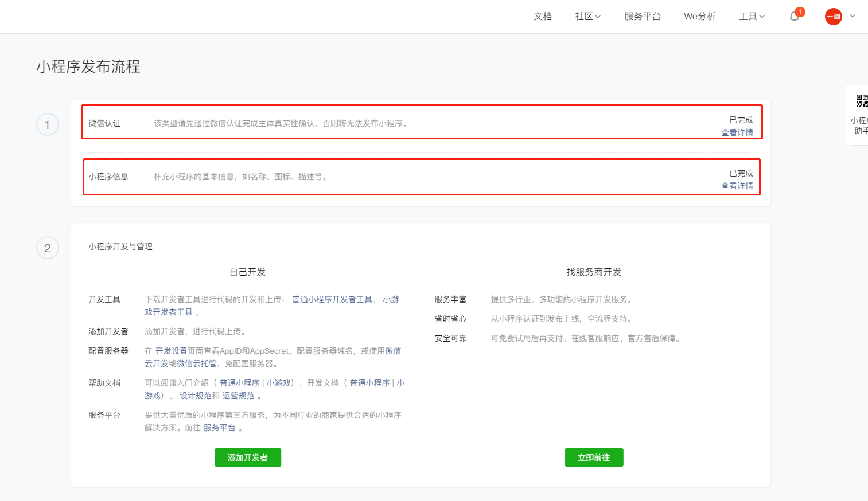This screenshot has height=501, width=868.
Task: Click the 配置服务器 row label
Action: tap(108, 351)
